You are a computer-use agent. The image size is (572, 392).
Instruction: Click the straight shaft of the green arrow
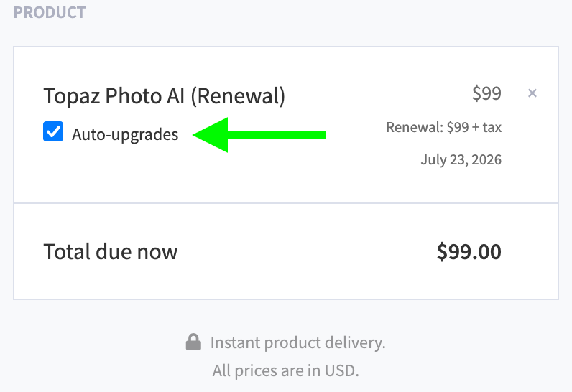click(277, 135)
